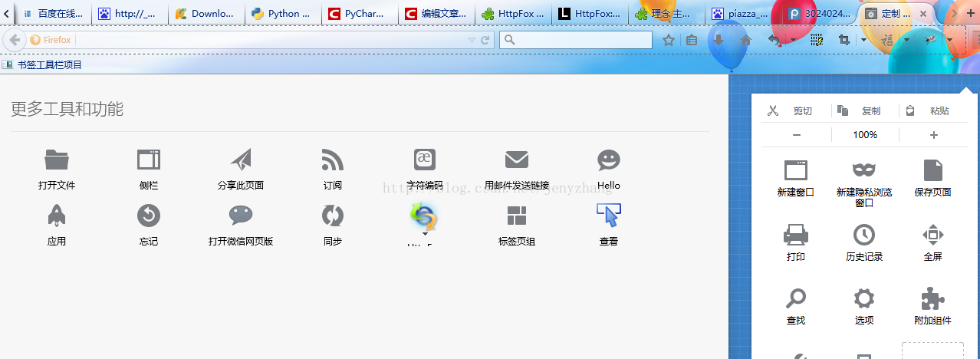Click the Save Page (保存页面) icon
The height and width of the screenshot is (359, 980).
point(933,170)
